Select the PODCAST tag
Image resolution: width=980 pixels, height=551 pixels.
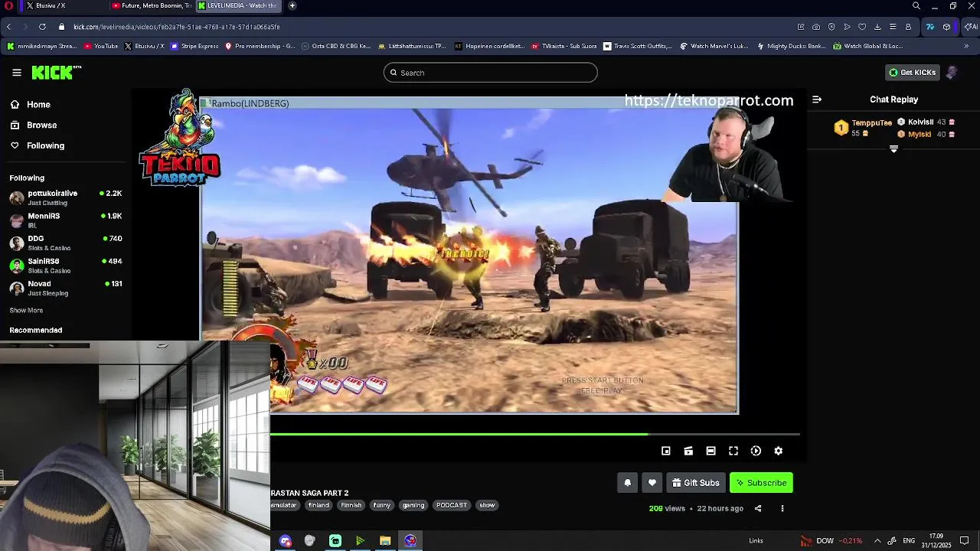point(452,505)
